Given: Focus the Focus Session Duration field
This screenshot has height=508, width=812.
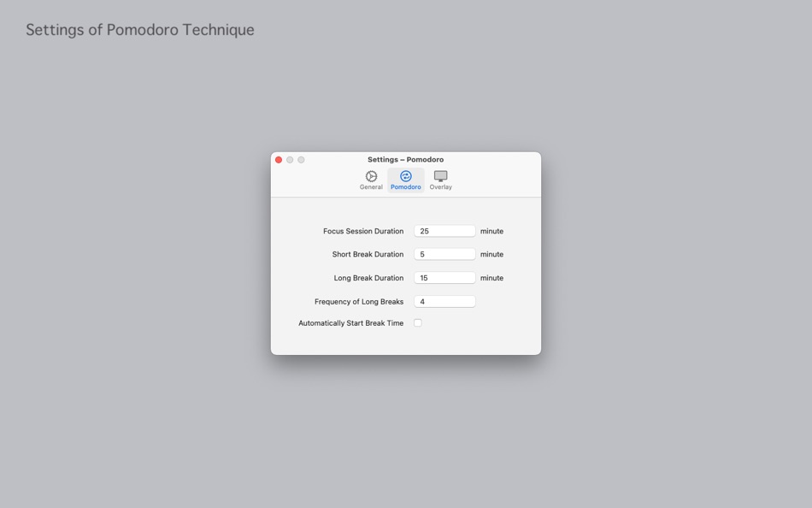Looking at the screenshot, I should click(x=444, y=231).
